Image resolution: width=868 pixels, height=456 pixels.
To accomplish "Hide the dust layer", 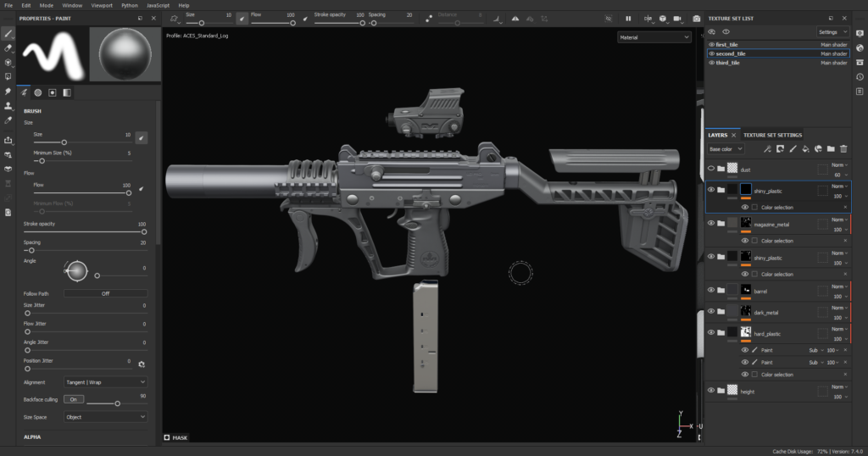I will pos(711,168).
